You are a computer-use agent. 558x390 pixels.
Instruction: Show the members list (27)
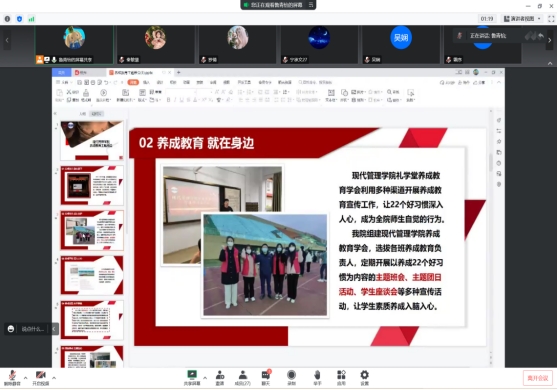click(x=243, y=378)
